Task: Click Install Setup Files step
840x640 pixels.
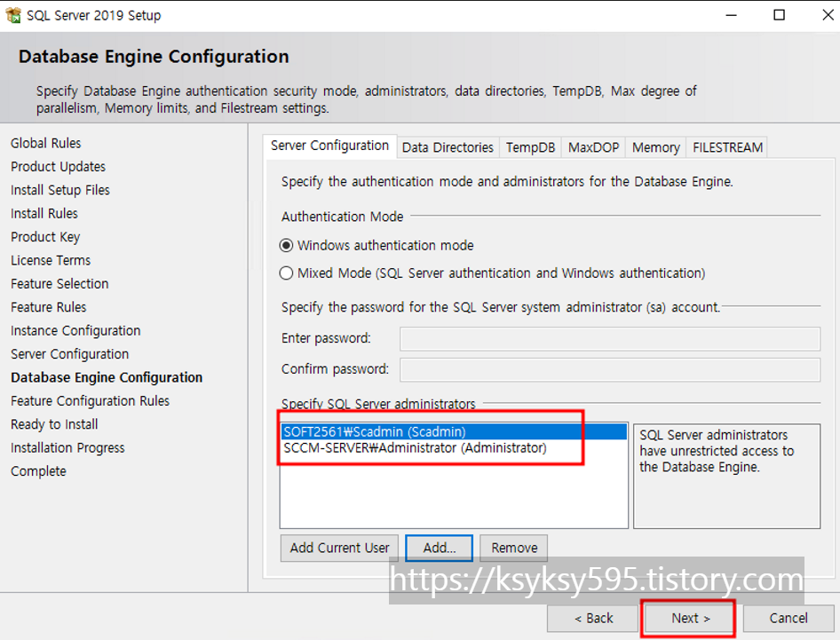Action: pyautogui.click(x=60, y=190)
